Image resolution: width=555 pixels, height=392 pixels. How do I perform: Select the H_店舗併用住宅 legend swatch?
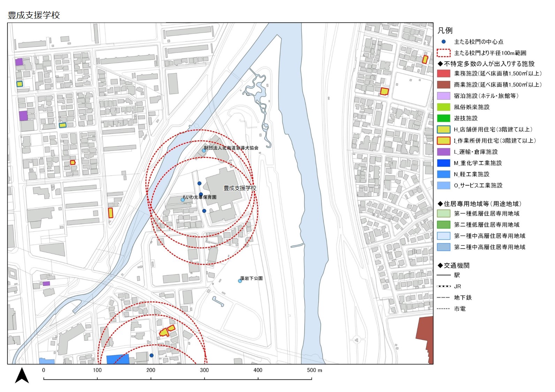tap(443, 129)
